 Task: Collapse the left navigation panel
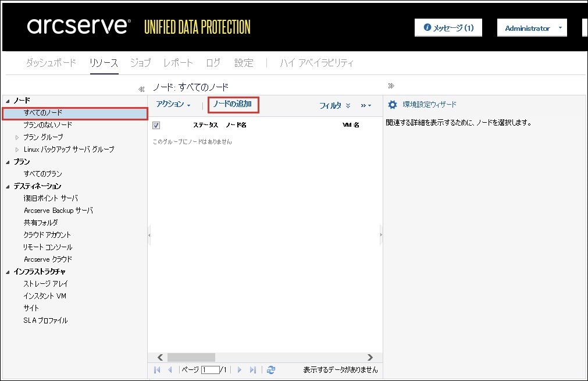tap(141, 89)
